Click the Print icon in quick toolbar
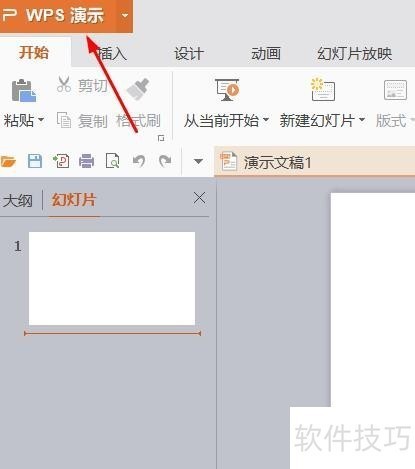415x469 pixels. [x=86, y=161]
